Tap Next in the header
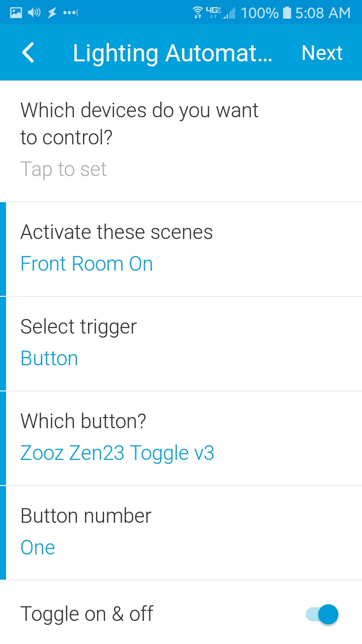 [x=322, y=53]
